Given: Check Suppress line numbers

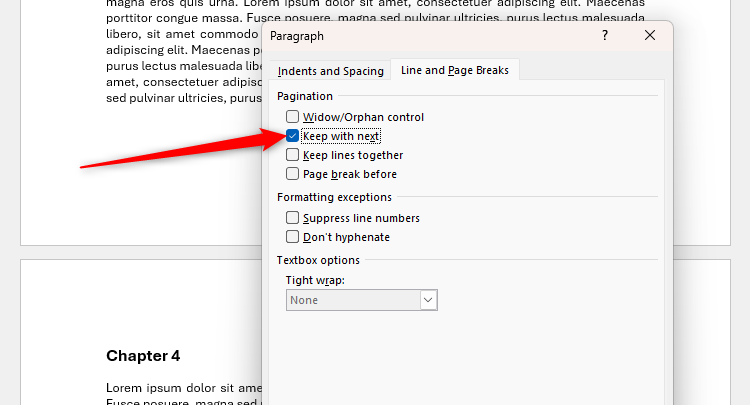Looking at the screenshot, I should point(293,218).
